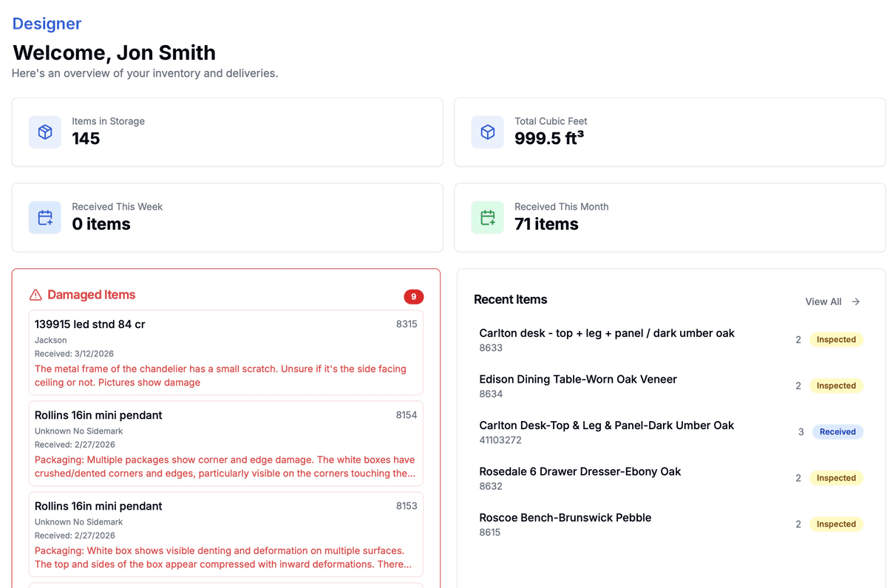Open Rollins 16in mini pendant item 8153
The width and height of the screenshot is (887, 588).
coord(226,535)
